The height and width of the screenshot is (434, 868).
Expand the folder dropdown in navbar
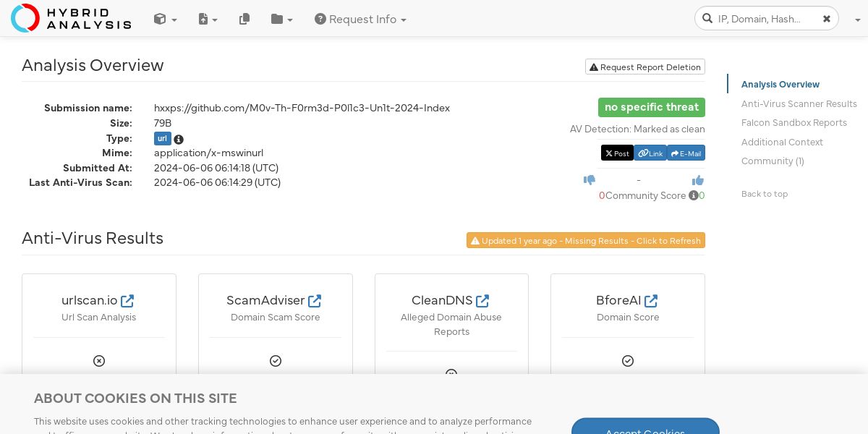[281, 20]
